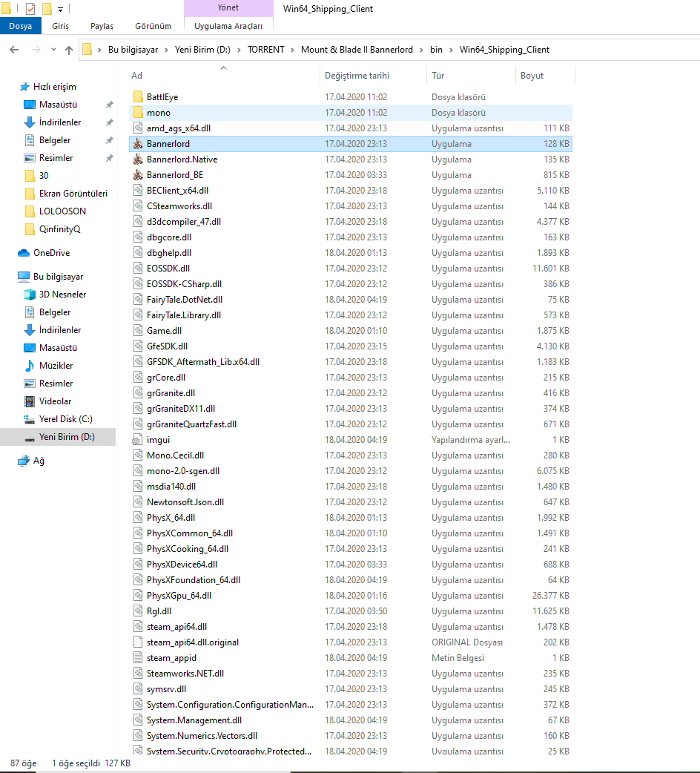The width and height of the screenshot is (700, 773).
Task: Click the steam_api64.dll.original file icon
Action: pos(138,642)
